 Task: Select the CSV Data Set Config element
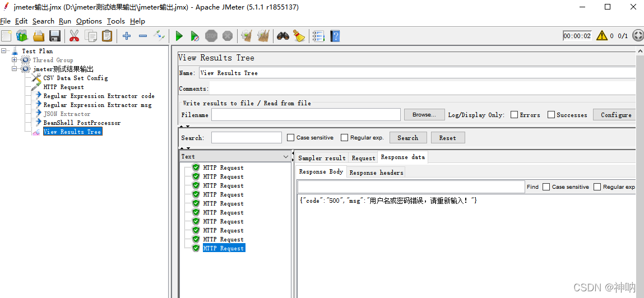click(76, 78)
